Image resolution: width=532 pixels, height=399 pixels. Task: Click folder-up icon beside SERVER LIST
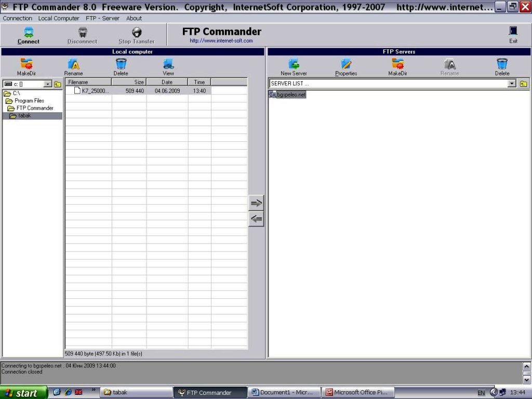pyautogui.click(x=524, y=84)
